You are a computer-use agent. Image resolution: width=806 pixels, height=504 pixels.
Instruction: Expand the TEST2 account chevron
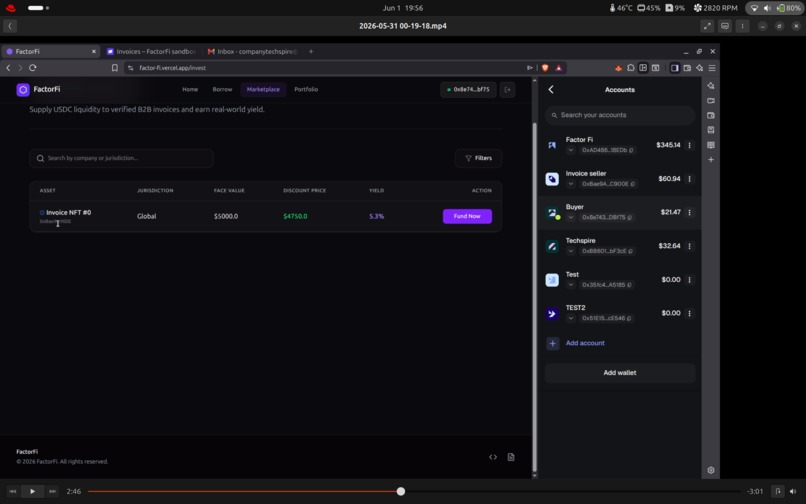click(571, 318)
